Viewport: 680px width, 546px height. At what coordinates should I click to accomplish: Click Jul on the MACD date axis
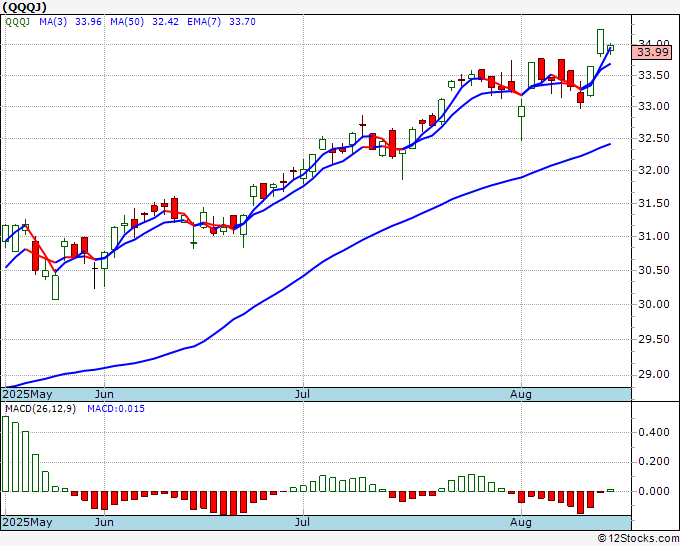(302, 522)
